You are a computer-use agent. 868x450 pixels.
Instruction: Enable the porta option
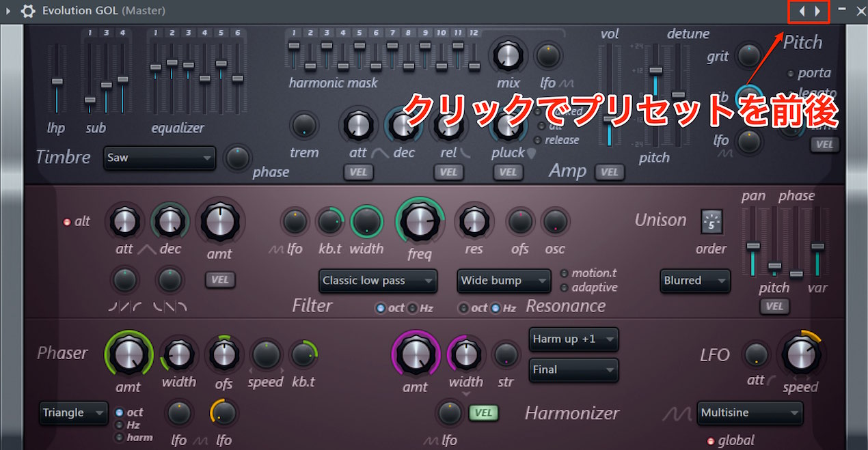pos(790,73)
